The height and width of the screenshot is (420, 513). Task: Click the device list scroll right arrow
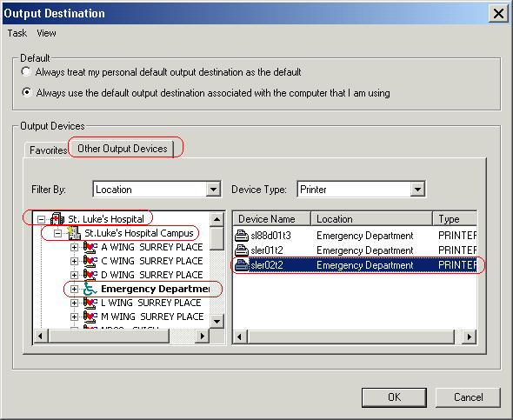pyautogui.click(x=470, y=337)
